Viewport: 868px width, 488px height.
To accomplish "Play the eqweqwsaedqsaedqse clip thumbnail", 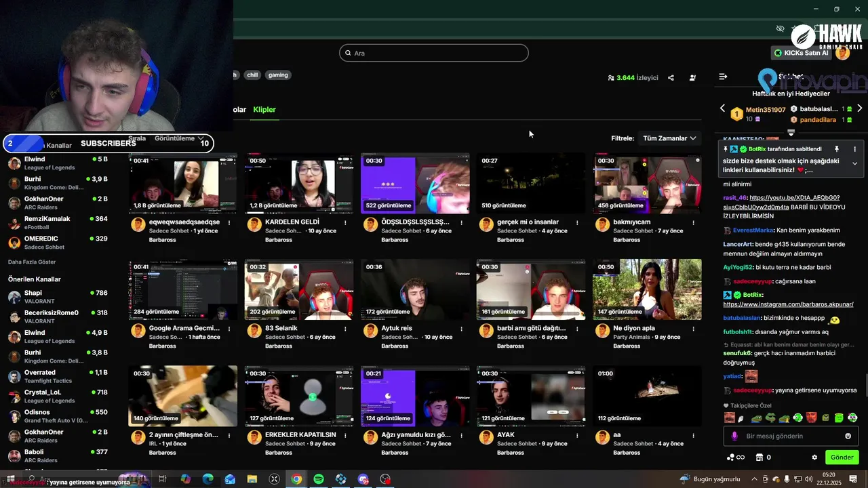I will [x=183, y=183].
